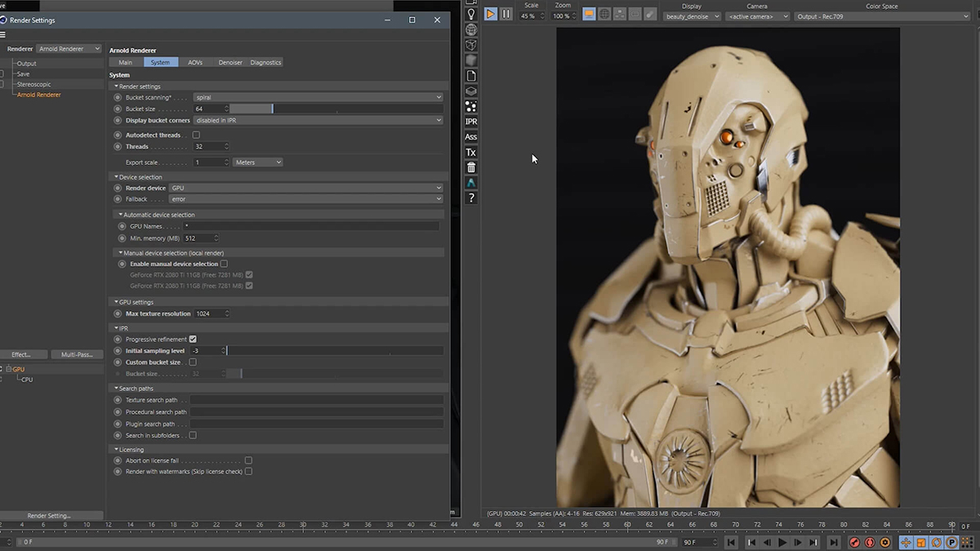
Task: Open the IPR window button
Action: tap(471, 122)
